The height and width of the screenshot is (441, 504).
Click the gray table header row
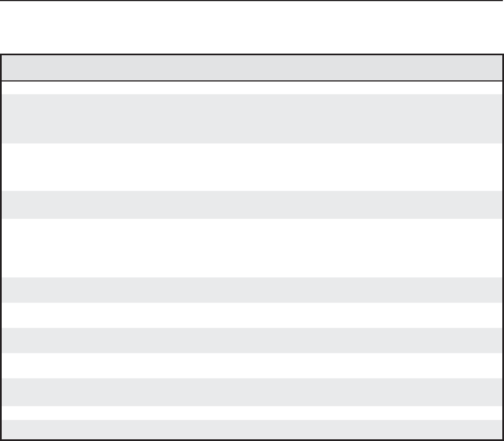coord(251,68)
